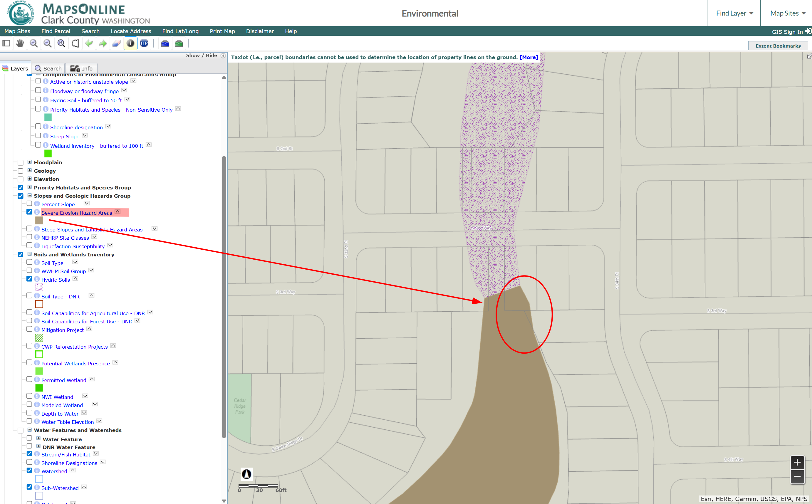812x504 pixels.
Task: Collapse the Soils and Wetlands Inventory group
Action: [29, 254]
